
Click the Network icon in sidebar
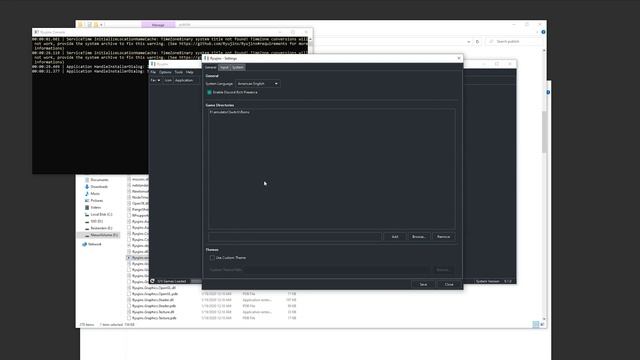84,244
